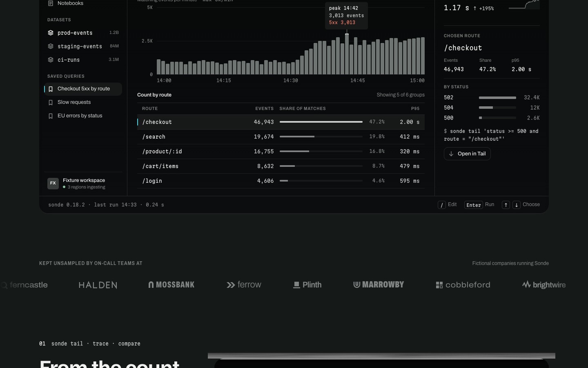Click the FX workspace avatar
The image size is (588, 368).
53,183
